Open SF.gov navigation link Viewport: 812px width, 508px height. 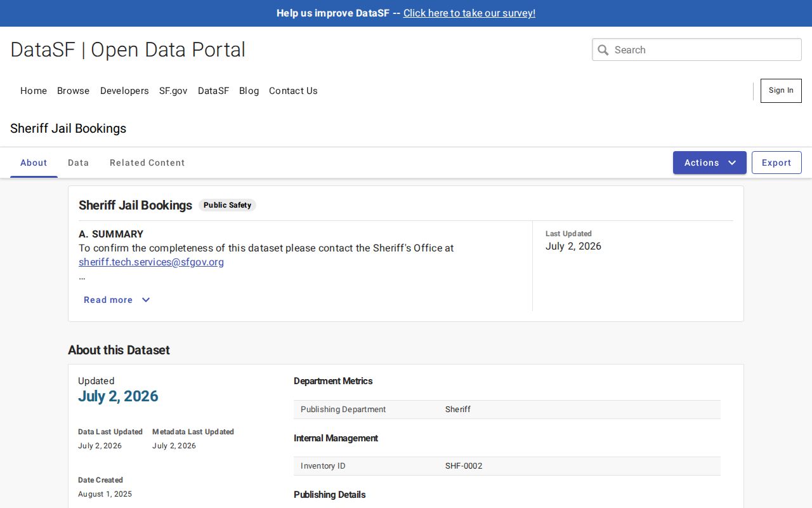coord(173,91)
